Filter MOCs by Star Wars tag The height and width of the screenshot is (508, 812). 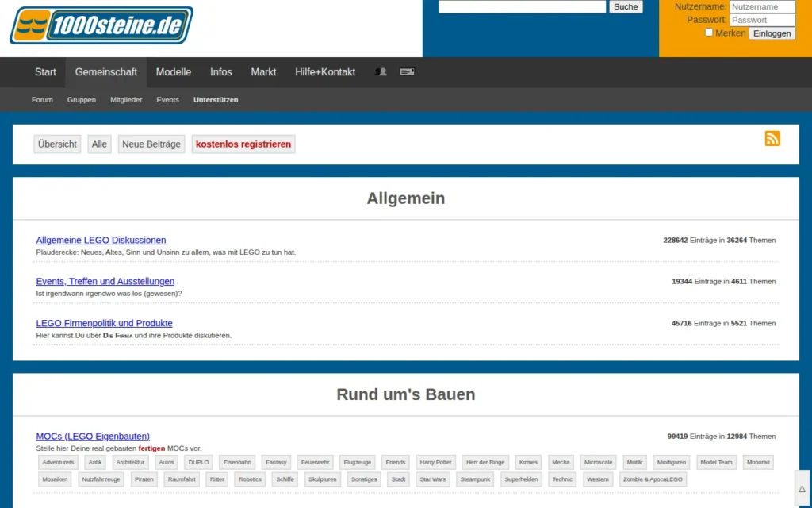pos(433,479)
